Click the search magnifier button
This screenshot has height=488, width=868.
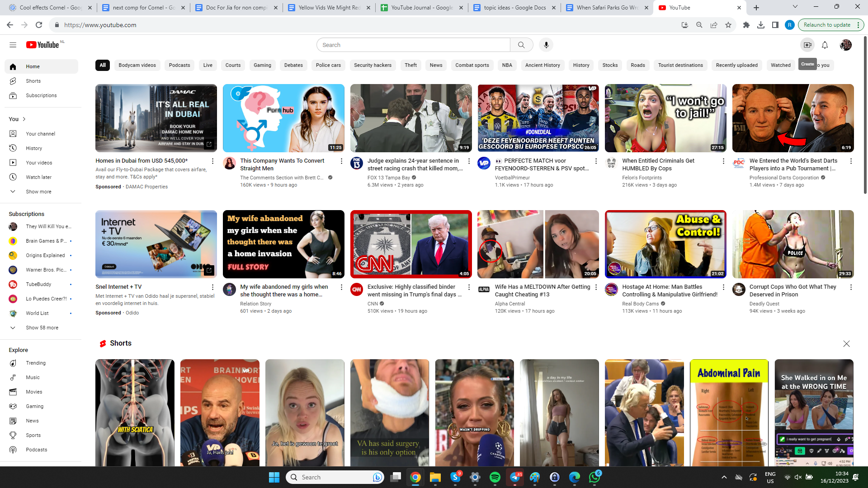click(x=521, y=45)
